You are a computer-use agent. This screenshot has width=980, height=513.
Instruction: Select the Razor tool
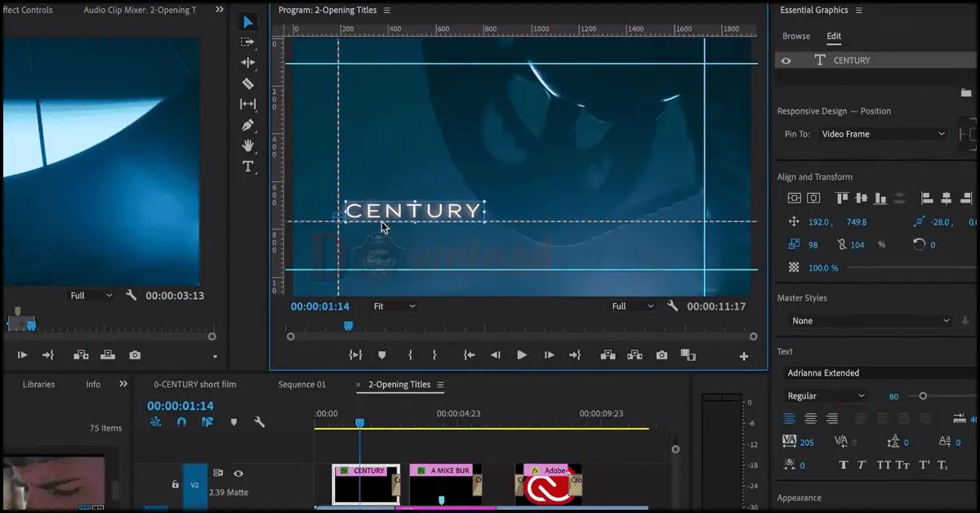click(248, 83)
